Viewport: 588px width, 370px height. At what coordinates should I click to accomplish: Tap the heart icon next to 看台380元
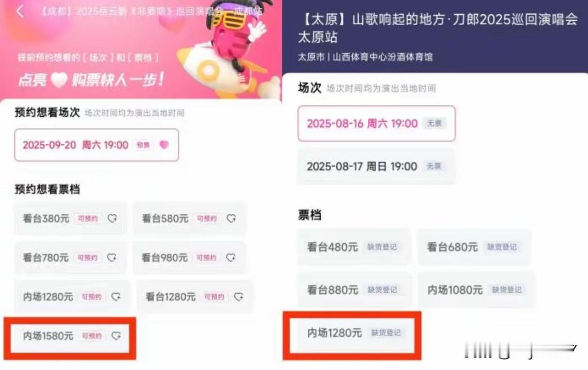coord(113,219)
